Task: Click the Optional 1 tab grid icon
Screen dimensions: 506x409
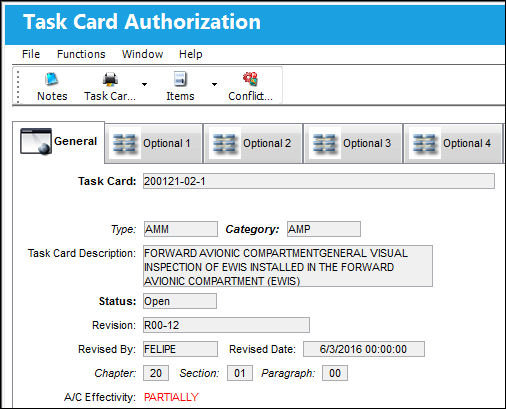Action: click(x=124, y=144)
